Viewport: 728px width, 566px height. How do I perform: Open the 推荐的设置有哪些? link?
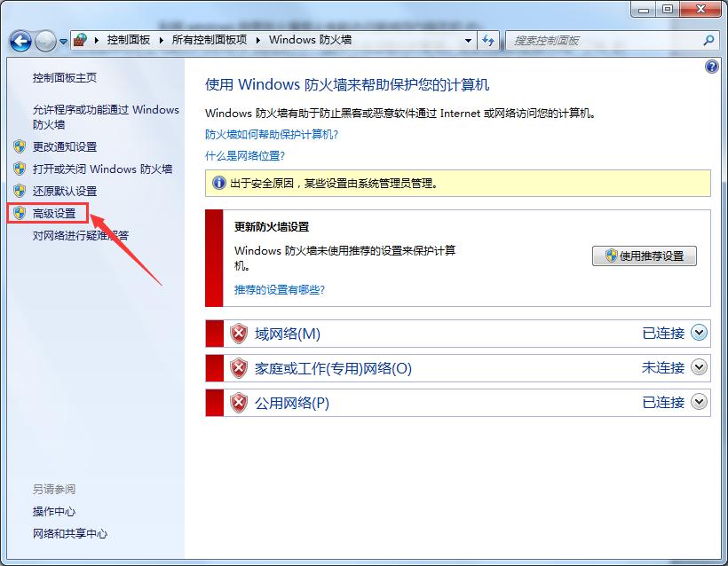pos(280,289)
